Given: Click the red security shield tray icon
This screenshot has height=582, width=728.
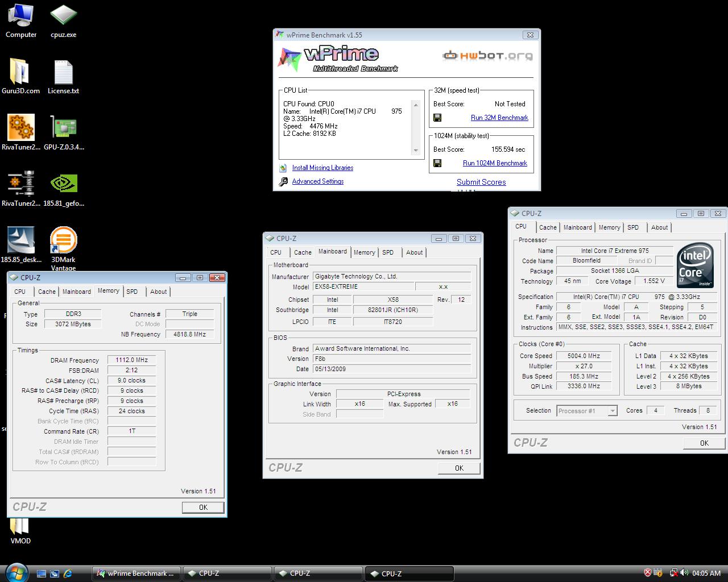Looking at the screenshot, I should pos(648,573).
